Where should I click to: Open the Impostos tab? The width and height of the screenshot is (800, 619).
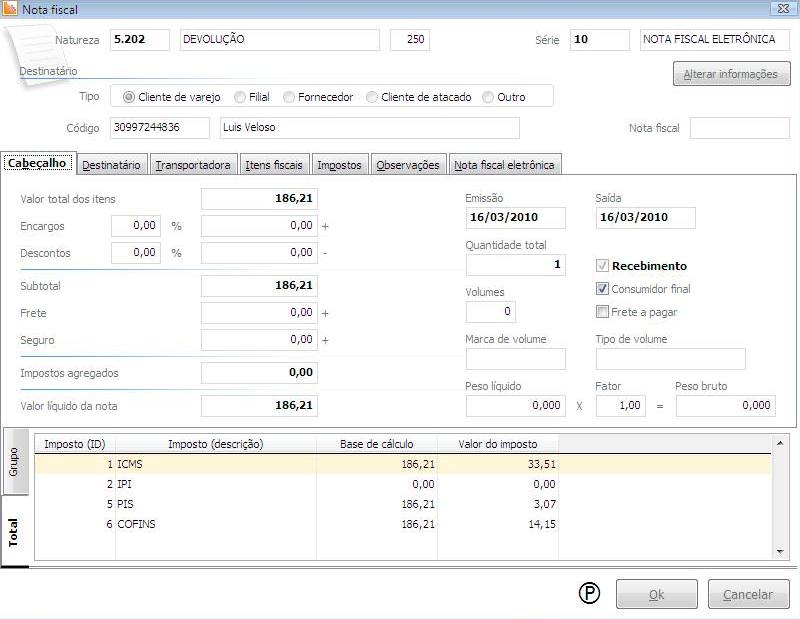point(340,165)
